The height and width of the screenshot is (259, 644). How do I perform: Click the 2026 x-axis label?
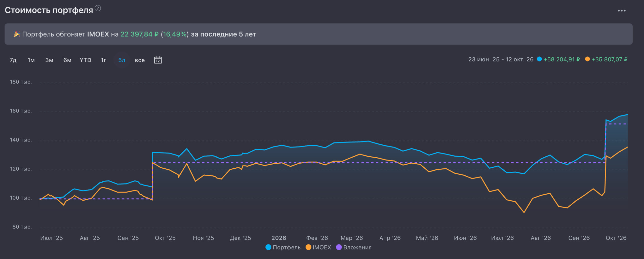click(279, 238)
